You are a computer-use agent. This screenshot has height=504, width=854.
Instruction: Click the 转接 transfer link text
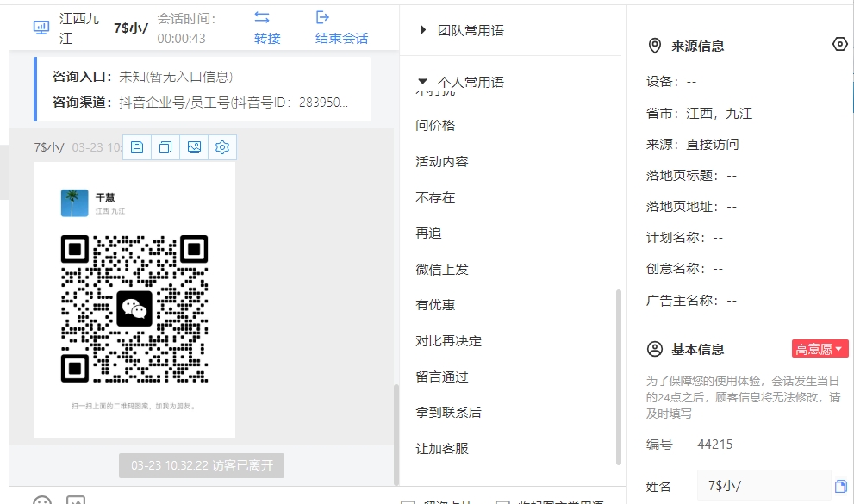coord(267,39)
